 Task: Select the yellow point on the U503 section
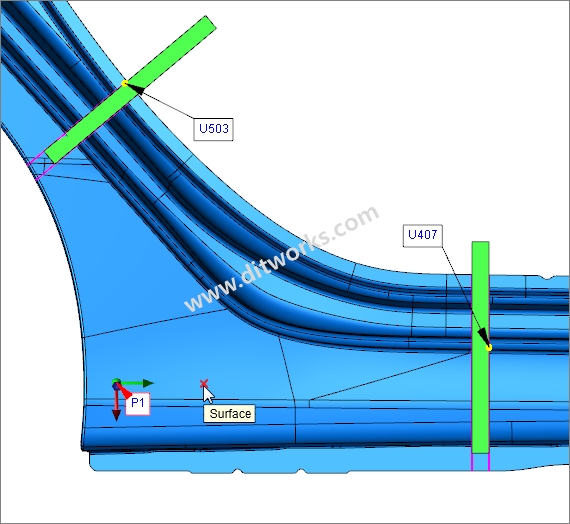[124, 84]
